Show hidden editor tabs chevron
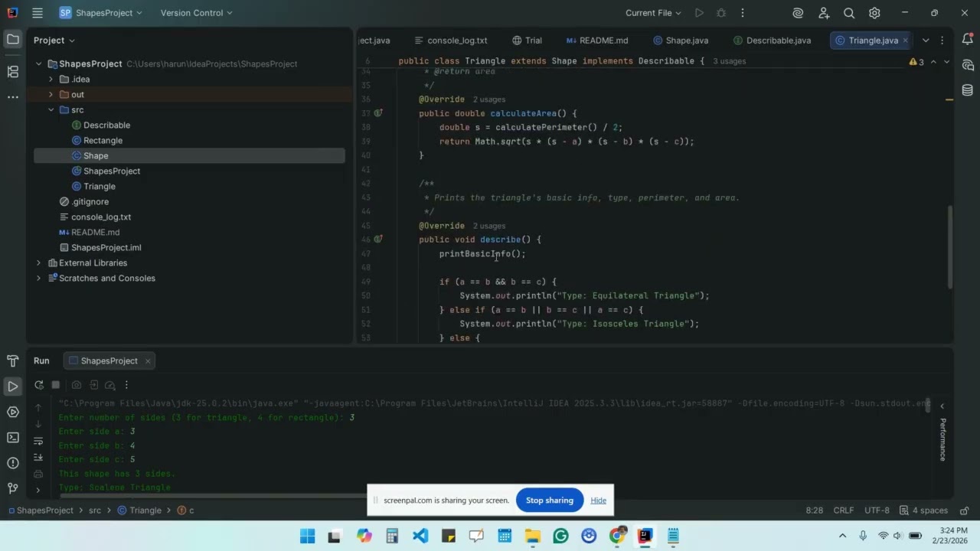This screenshot has height=551, width=980. pyautogui.click(x=925, y=40)
